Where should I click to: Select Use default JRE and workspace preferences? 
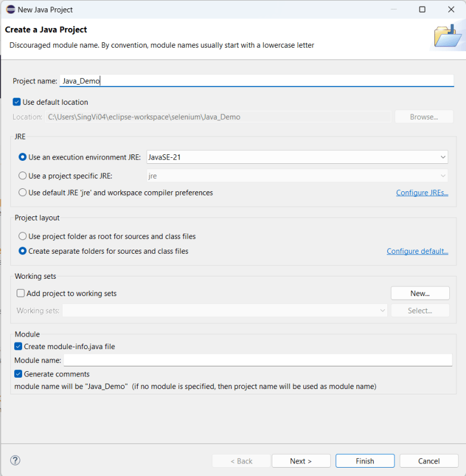[x=23, y=192]
